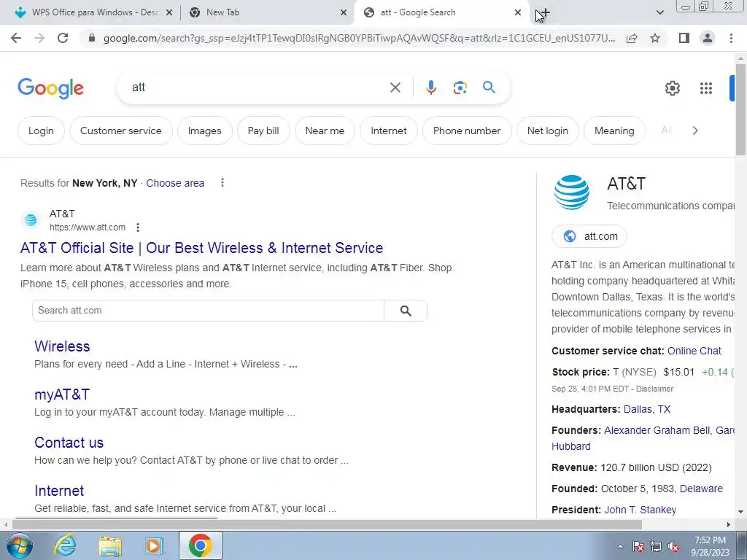The height and width of the screenshot is (560, 747).
Task: Select the Pay bill filter chip
Action: click(x=263, y=131)
